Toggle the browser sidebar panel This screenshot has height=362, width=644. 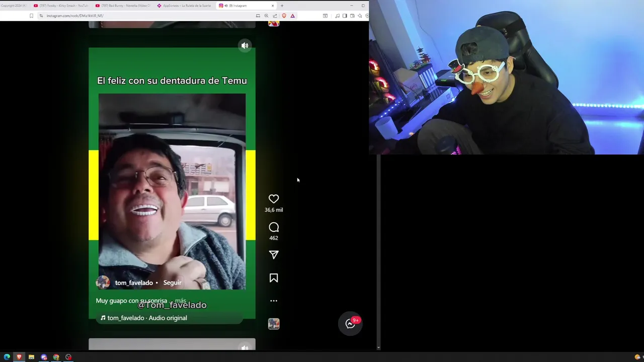[345, 16]
